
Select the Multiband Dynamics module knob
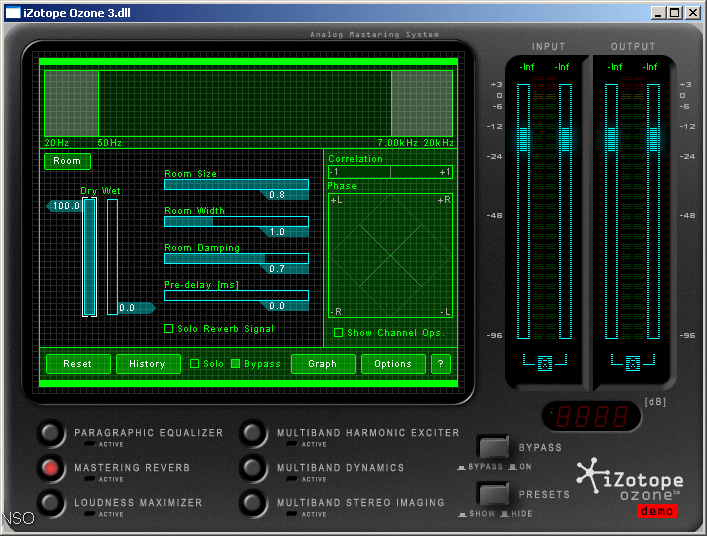(x=253, y=468)
